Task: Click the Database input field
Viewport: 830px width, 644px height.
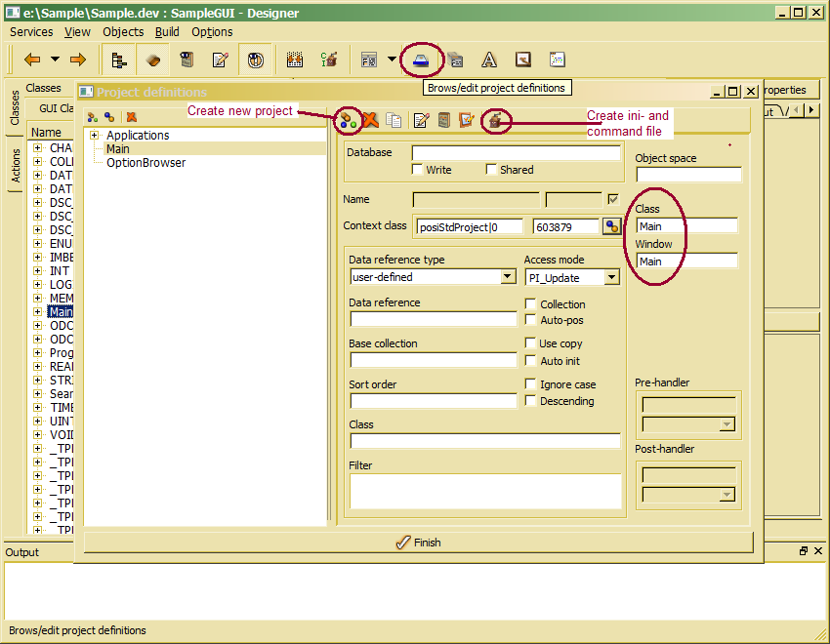Action: (x=516, y=152)
